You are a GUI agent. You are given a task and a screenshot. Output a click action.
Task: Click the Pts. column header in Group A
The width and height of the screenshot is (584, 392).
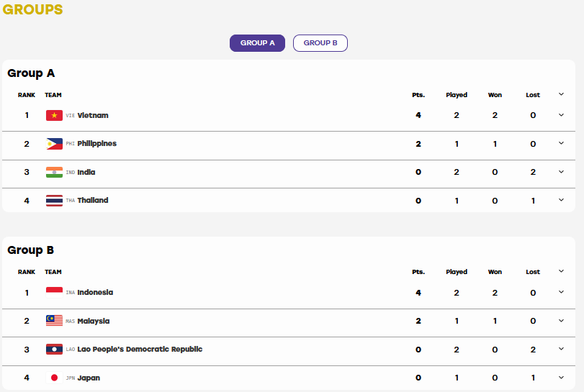coord(418,95)
